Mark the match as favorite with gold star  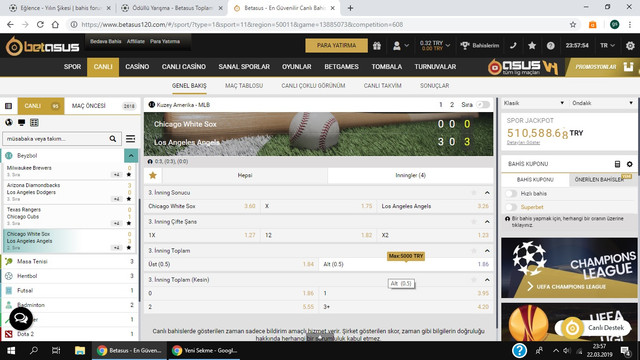coord(153,176)
